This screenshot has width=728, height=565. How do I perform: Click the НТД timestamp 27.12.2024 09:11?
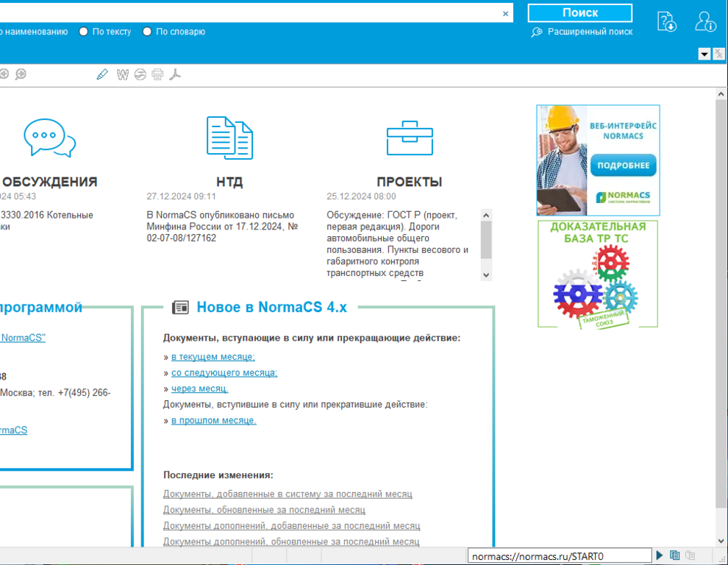coord(181,196)
